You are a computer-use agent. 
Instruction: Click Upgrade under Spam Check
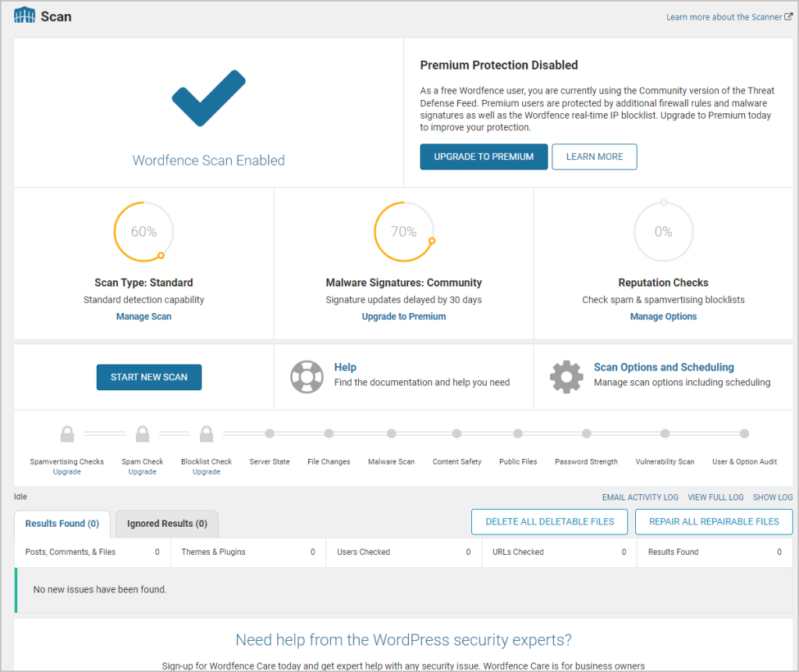point(142,471)
